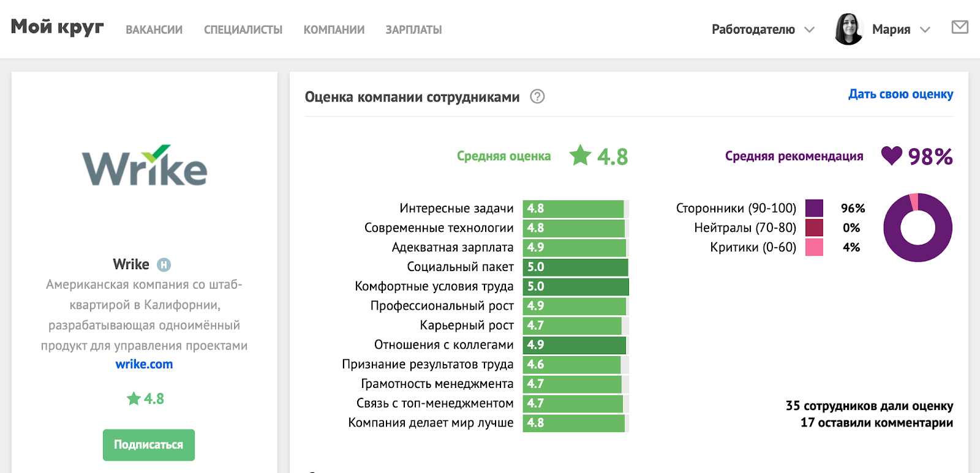Expand the Работодателю dropdown

tap(763, 29)
